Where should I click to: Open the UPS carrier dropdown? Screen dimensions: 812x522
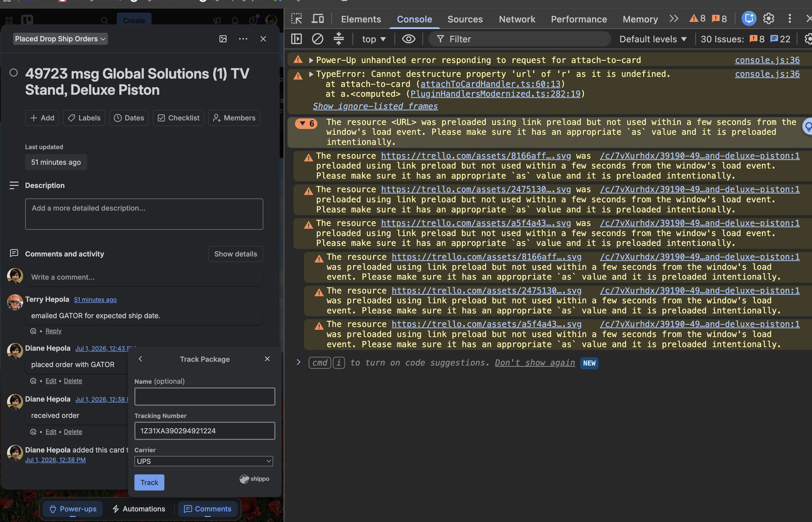(204, 461)
